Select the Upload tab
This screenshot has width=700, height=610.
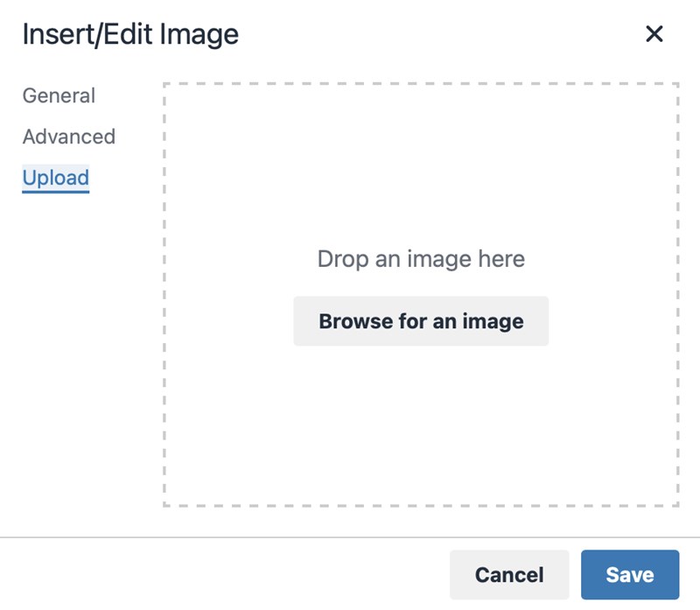coord(56,178)
